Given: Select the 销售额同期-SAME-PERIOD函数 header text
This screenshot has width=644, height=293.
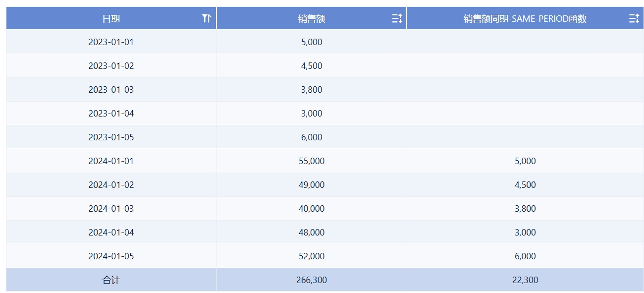Looking at the screenshot, I should pos(525,19).
